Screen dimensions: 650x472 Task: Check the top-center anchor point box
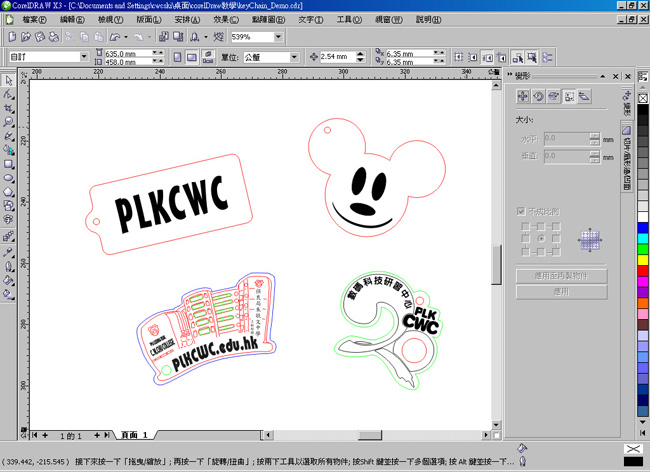tap(541, 226)
